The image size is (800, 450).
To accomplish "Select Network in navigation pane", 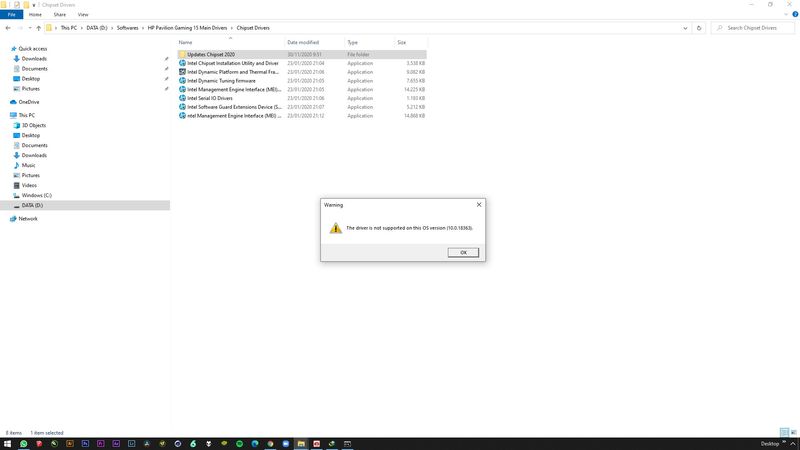I will click(x=28, y=219).
